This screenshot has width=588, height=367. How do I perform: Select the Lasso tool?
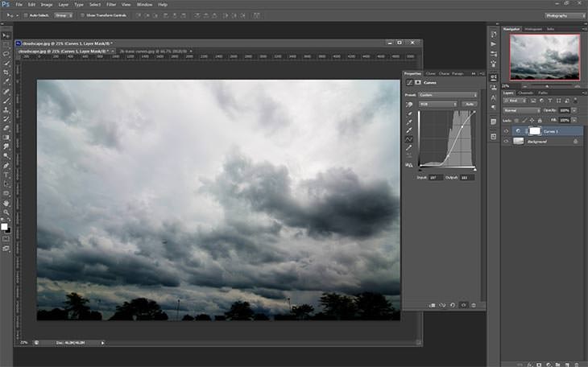(x=6, y=54)
